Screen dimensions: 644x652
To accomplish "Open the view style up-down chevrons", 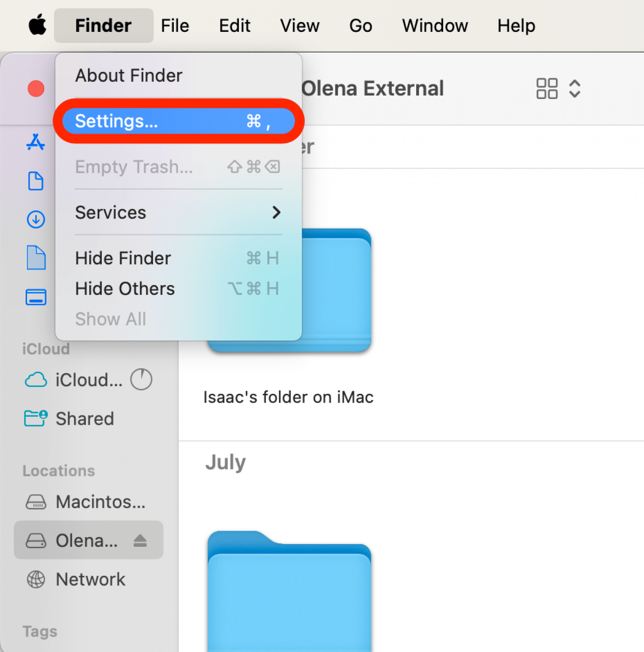I will click(x=575, y=88).
